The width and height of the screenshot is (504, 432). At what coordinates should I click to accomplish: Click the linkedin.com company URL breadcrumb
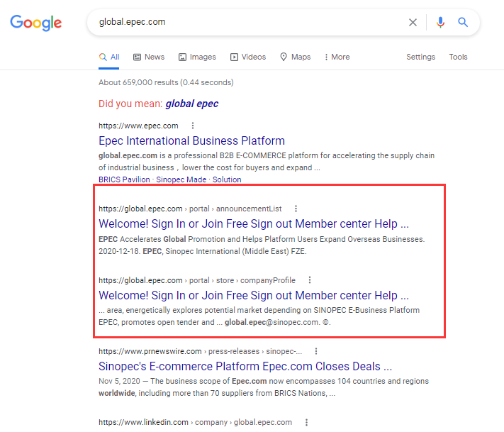pyautogui.click(x=195, y=422)
